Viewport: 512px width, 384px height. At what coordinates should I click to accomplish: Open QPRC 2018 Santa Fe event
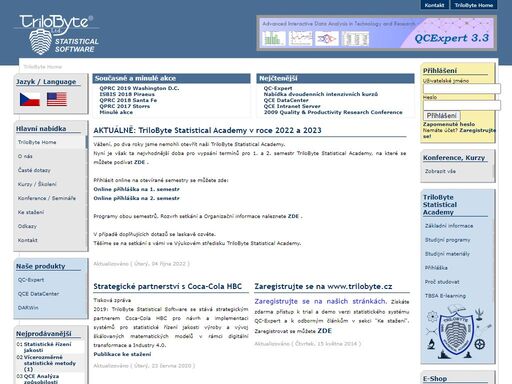click(x=128, y=100)
